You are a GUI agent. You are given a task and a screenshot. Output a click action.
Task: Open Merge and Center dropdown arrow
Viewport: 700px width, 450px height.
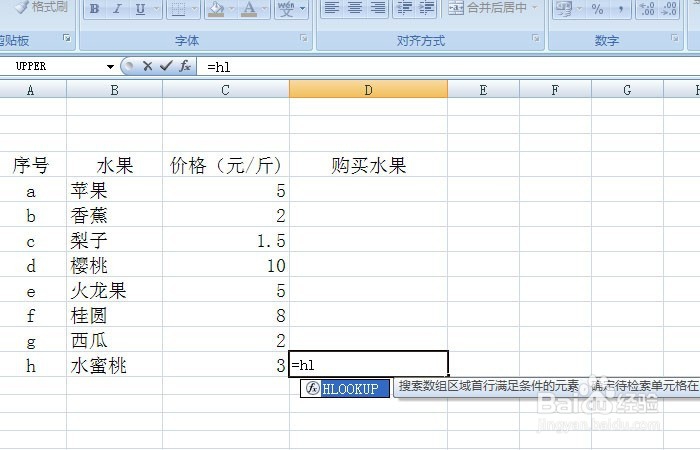coord(535,8)
